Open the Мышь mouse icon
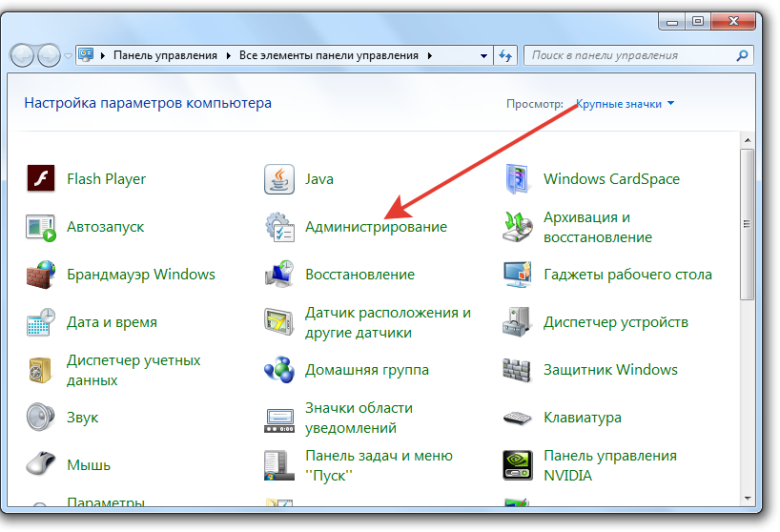The height and width of the screenshot is (532, 780). pos(41,464)
